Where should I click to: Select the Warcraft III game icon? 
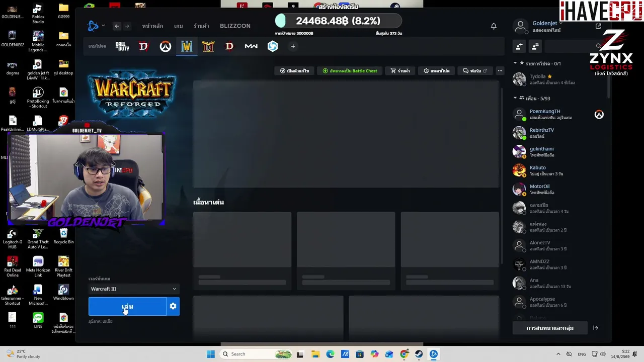click(187, 46)
